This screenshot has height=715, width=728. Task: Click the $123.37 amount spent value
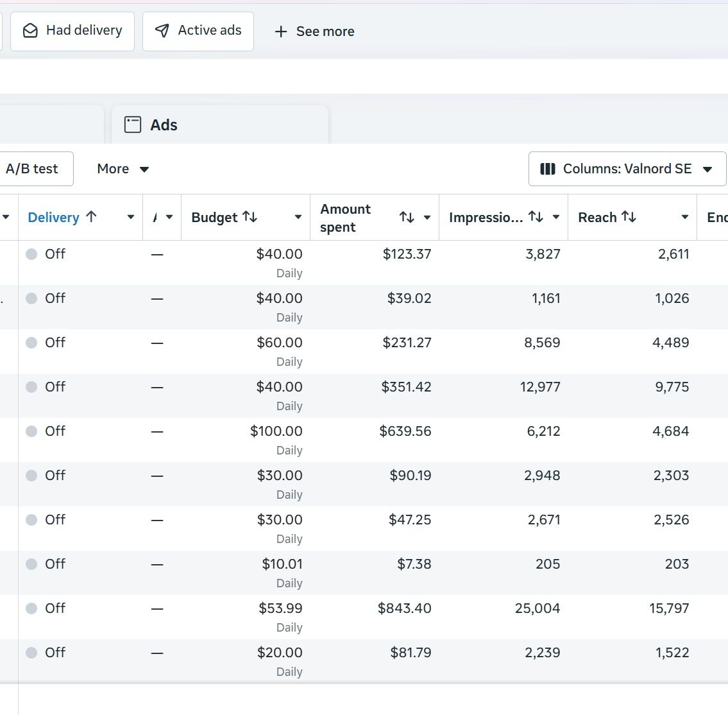(407, 254)
